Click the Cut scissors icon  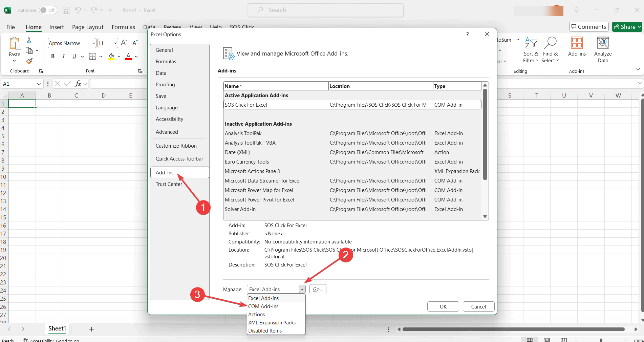click(x=29, y=40)
